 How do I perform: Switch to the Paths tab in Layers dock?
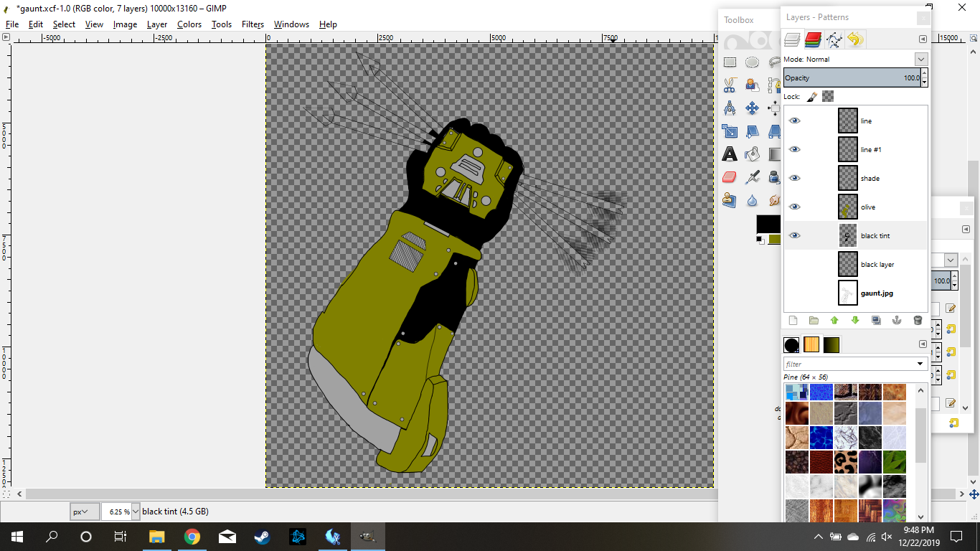tap(834, 39)
